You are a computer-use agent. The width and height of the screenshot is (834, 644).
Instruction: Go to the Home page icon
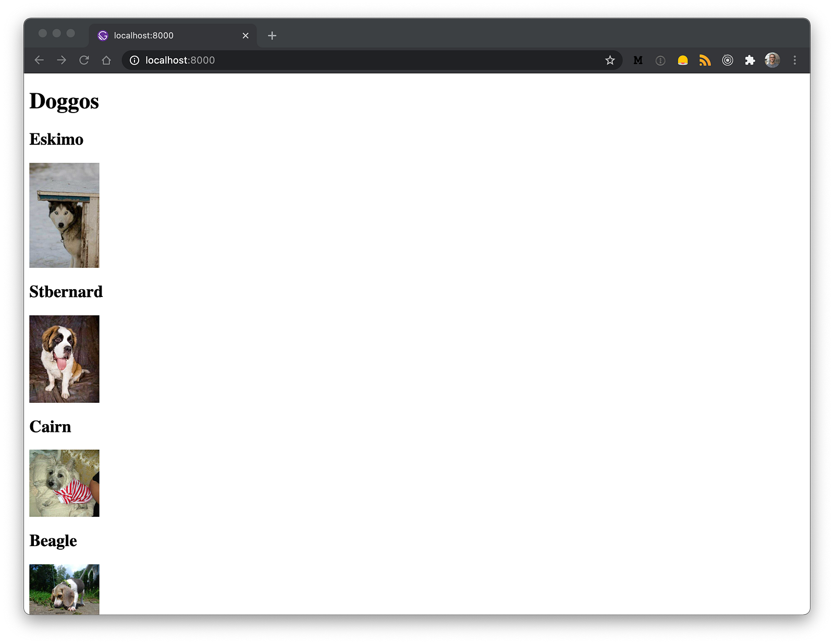(x=106, y=60)
